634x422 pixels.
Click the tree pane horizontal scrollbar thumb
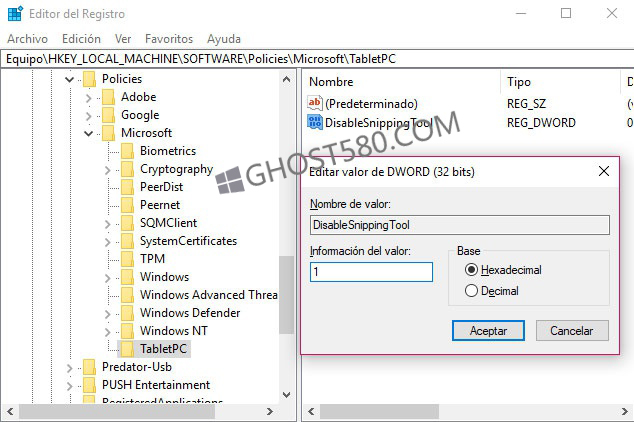[117, 411]
